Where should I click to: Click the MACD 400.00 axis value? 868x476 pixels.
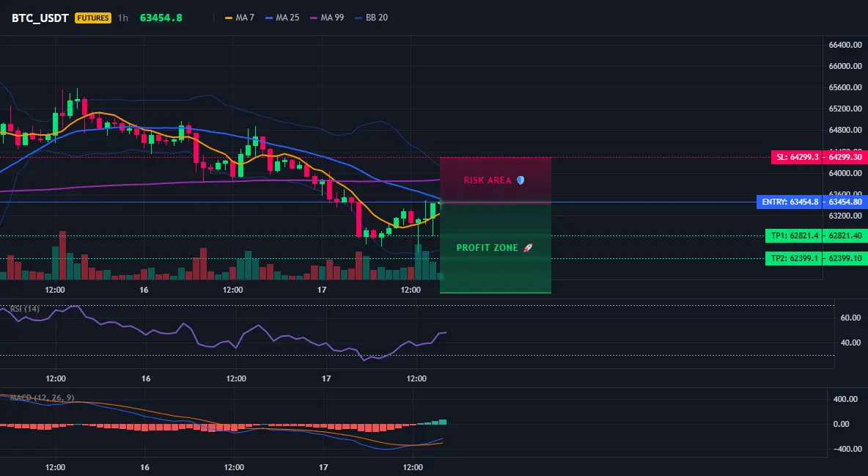[845, 399]
